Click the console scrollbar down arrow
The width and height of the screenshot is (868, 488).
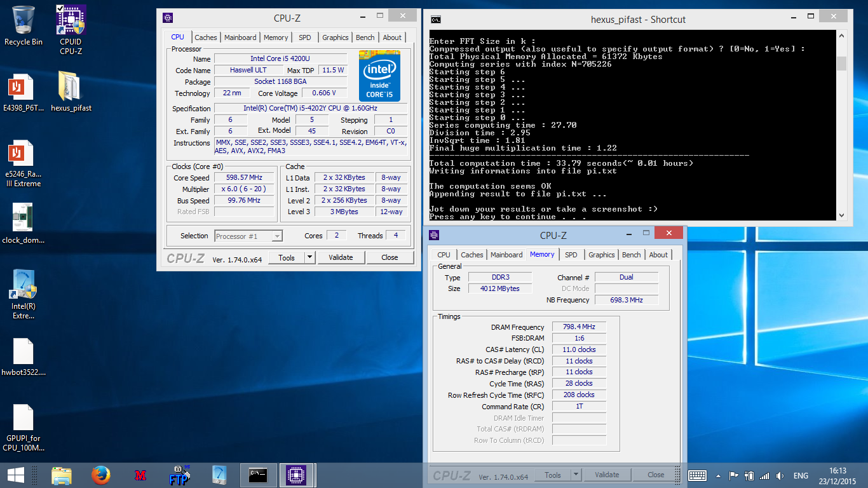tap(841, 215)
